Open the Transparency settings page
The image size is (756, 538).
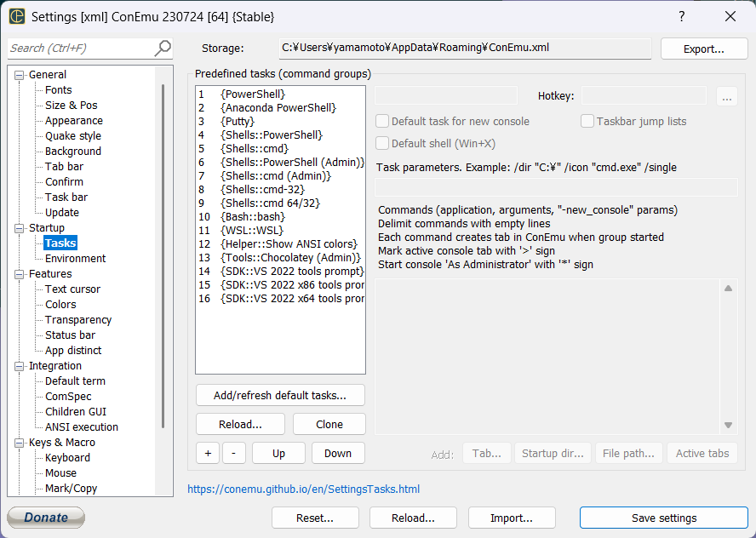78,319
